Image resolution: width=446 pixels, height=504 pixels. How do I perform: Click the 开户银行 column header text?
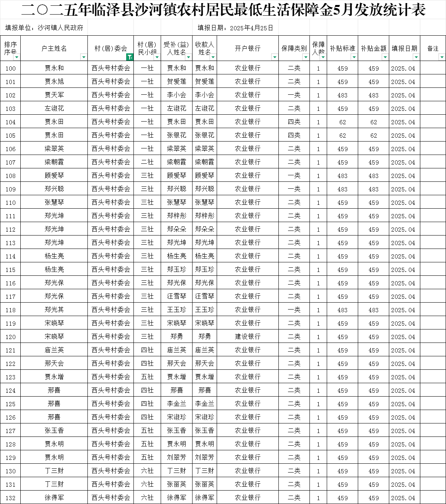point(248,48)
